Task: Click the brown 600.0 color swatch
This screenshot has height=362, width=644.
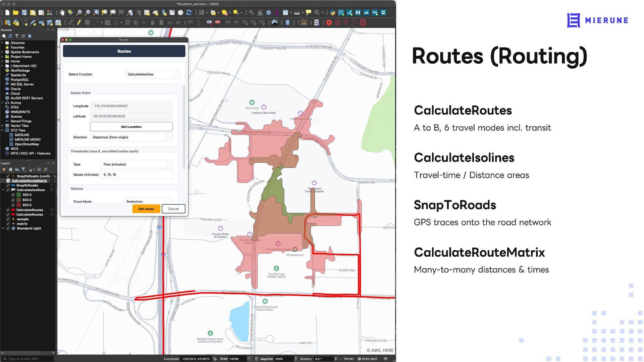Action: pos(19,200)
